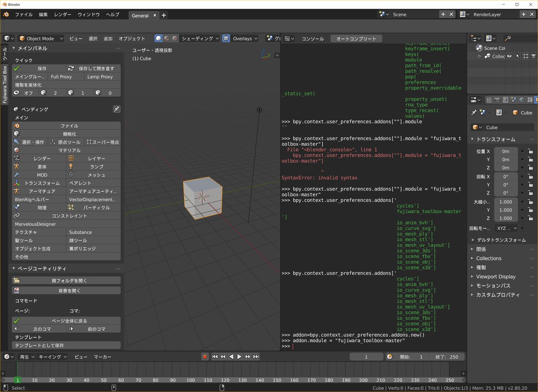The height and width of the screenshot is (392, 538).
Task: Toggle Collection visibility eye in outliner
Action: [x=509, y=57]
